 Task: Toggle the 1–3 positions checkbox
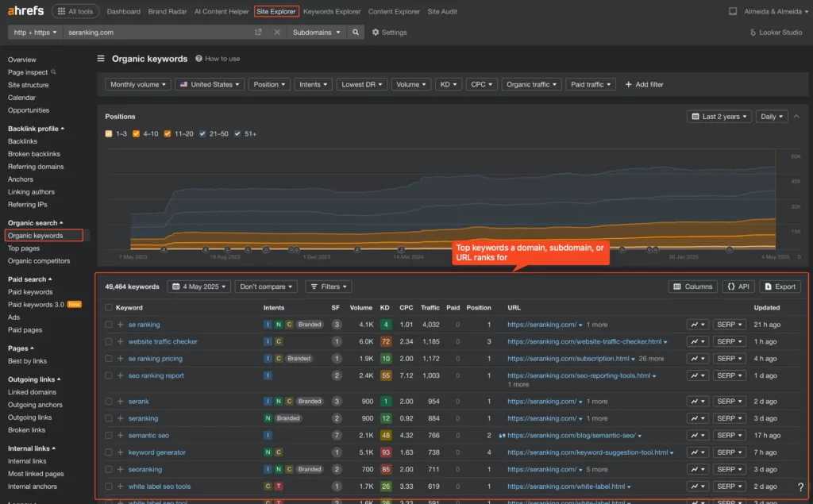109,133
